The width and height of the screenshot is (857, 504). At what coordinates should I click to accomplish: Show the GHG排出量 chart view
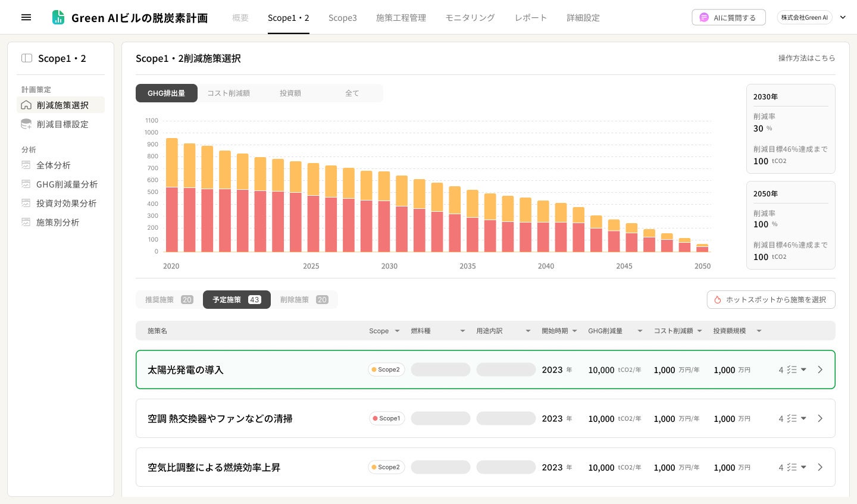point(167,93)
